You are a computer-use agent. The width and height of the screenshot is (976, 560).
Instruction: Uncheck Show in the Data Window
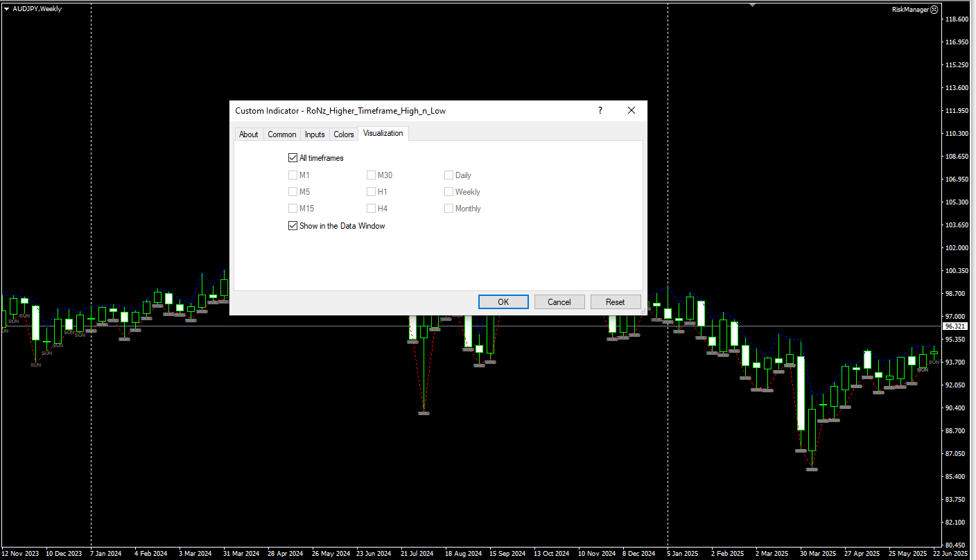pyautogui.click(x=293, y=225)
